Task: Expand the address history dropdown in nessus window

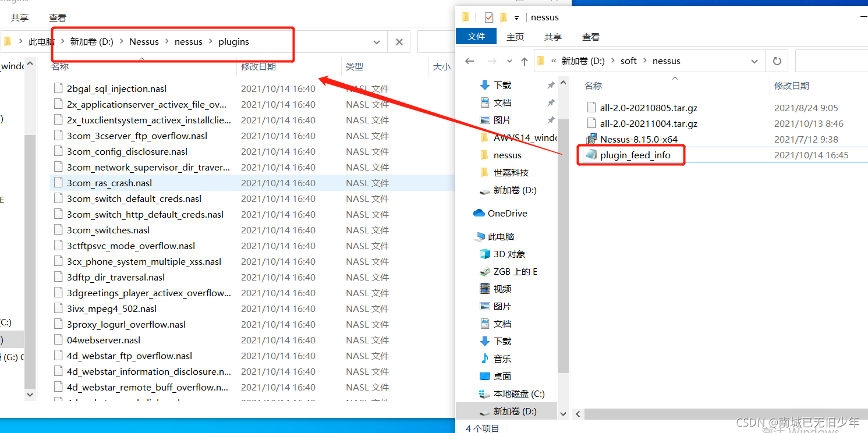Action: 754,61
